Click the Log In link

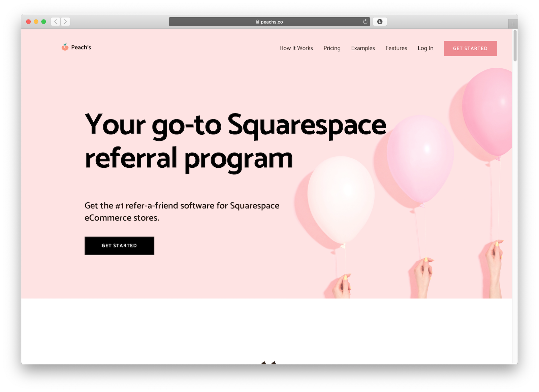point(425,48)
